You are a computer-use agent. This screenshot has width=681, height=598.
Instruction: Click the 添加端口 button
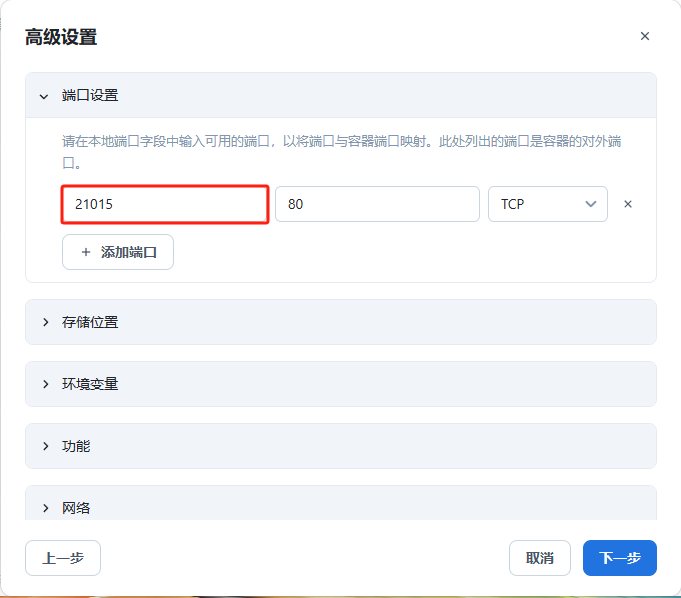point(118,252)
